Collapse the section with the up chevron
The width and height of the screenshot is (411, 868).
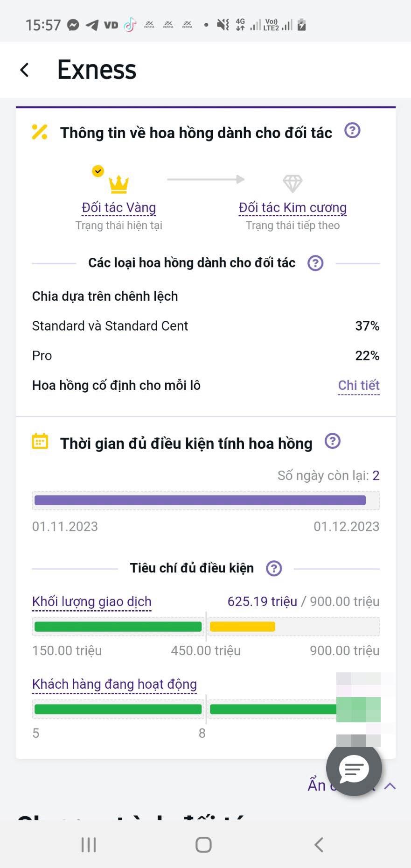[390, 786]
